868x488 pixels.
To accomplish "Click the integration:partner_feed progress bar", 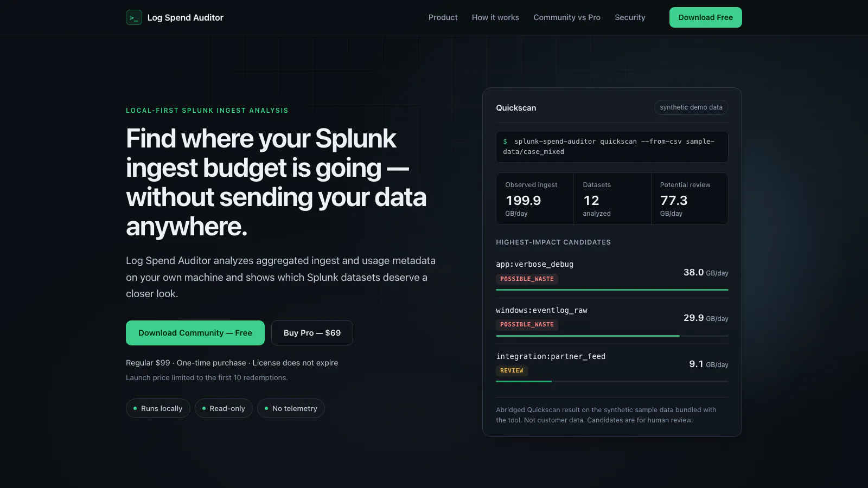I will (x=612, y=382).
